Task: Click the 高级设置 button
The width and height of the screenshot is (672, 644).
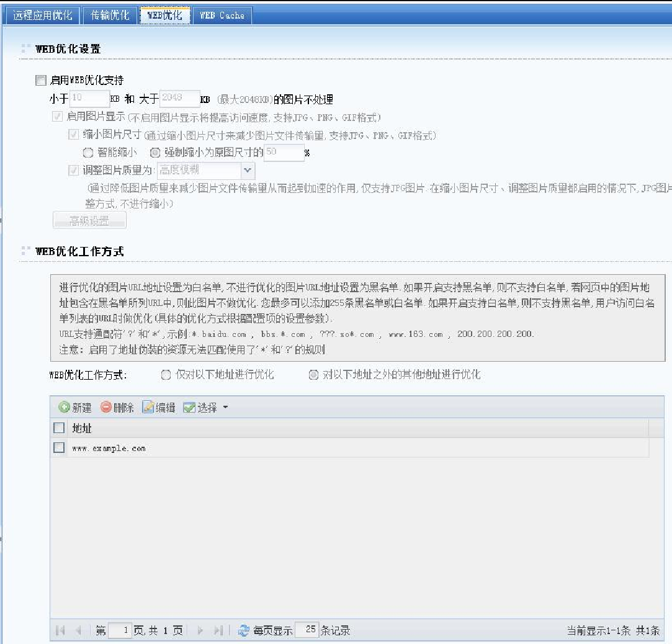Action: click(89, 220)
